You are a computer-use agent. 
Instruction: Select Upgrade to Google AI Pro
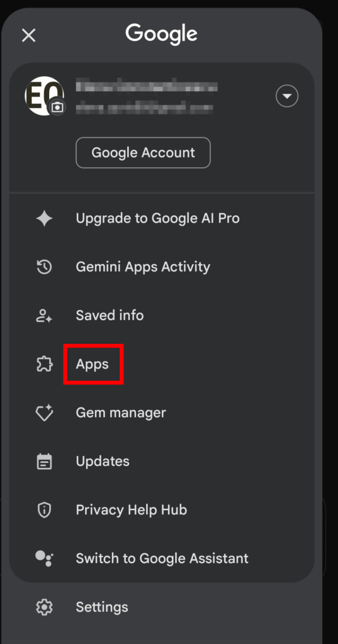coord(157,218)
